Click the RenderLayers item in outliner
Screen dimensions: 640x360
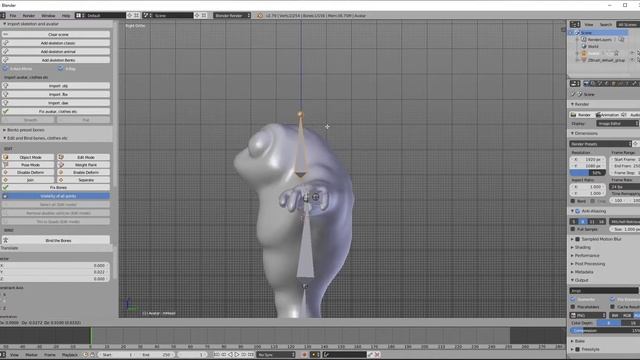click(x=599, y=40)
